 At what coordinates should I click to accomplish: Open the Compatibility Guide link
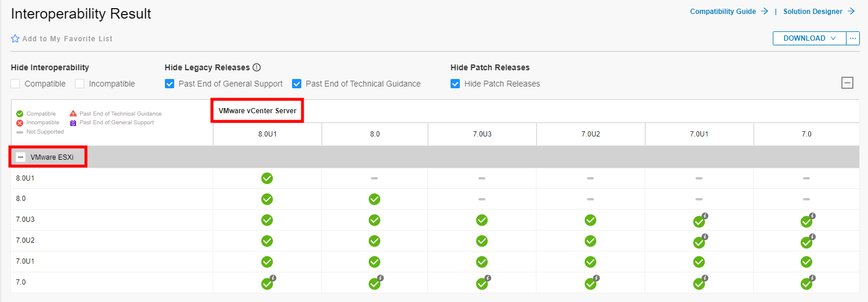pyautogui.click(x=729, y=11)
